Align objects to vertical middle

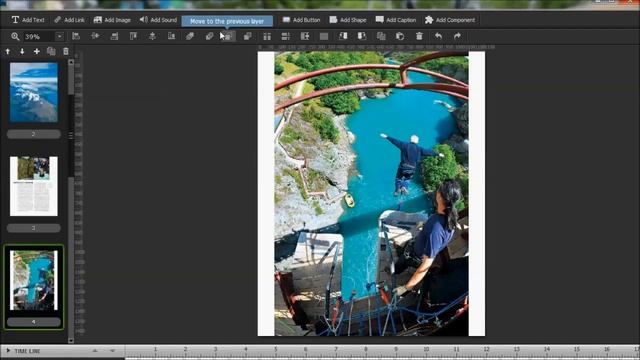152,36
